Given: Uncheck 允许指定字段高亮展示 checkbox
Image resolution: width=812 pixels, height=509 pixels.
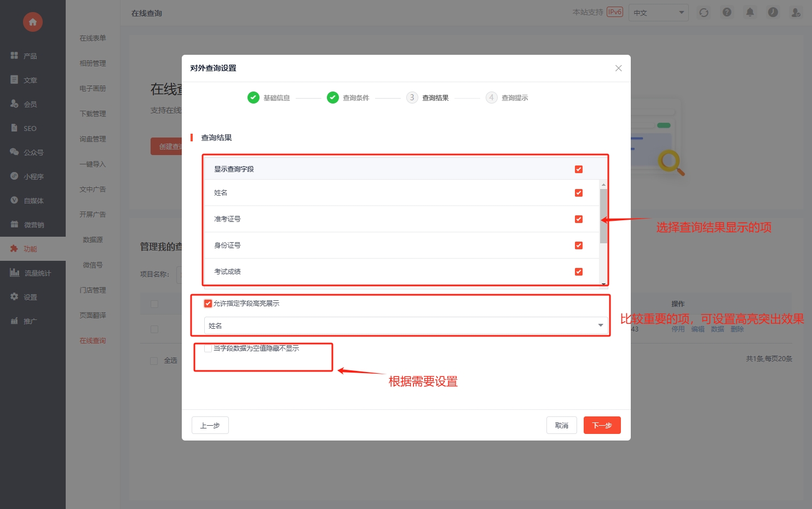Looking at the screenshot, I should 208,304.
